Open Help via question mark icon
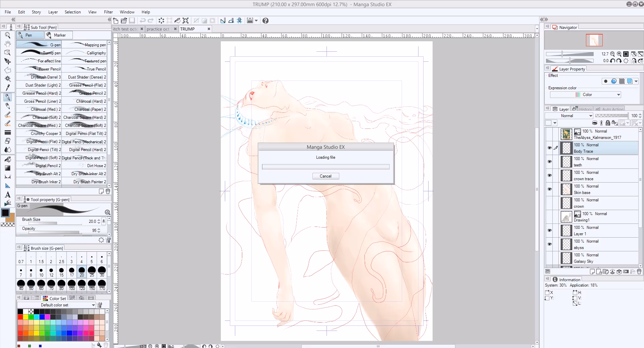 265,21
